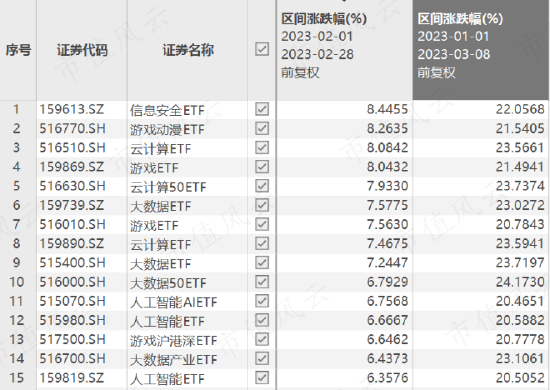Image resolution: width=550 pixels, height=390 pixels.
Task: Toggle checkbox for 159890.SZ row
Action: click(262, 243)
